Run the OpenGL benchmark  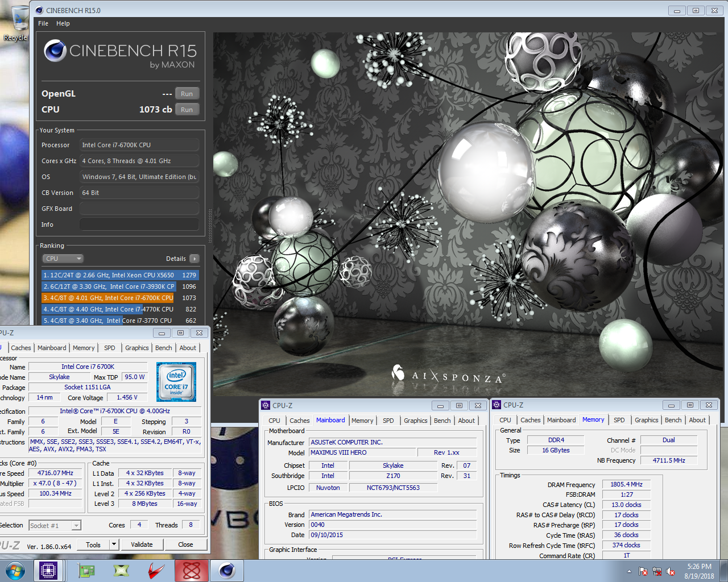point(187,94)
